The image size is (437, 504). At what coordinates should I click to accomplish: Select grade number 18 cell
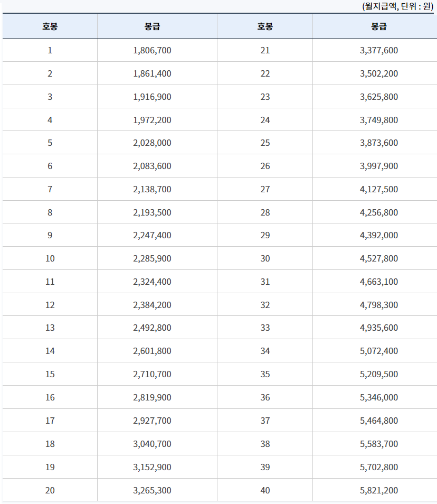click(50, 444)
